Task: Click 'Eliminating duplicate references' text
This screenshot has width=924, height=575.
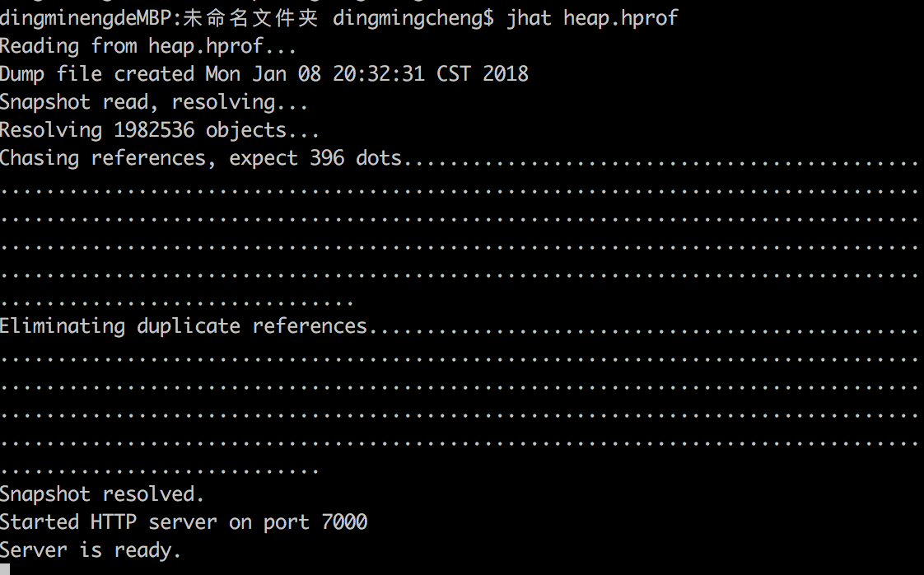Action: click(184, 326)
